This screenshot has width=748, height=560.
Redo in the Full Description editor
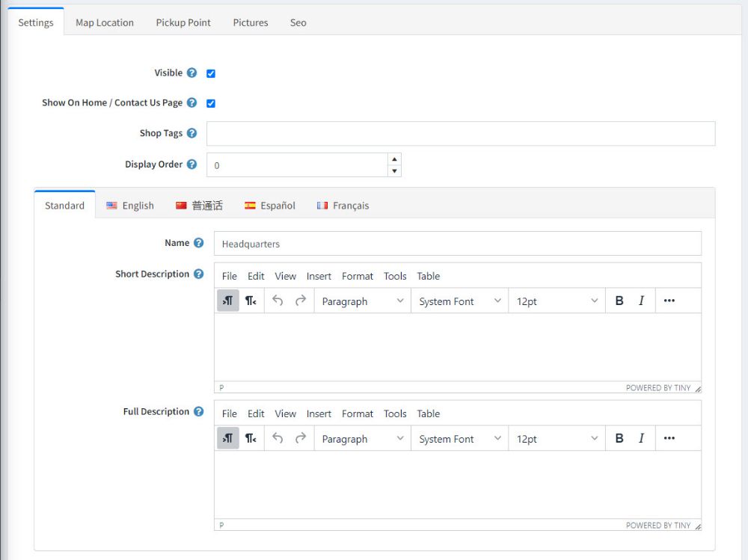[x=301, y=438]
